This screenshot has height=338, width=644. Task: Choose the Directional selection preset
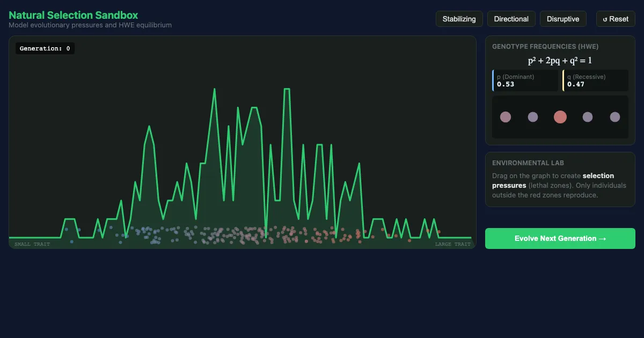pos(511,19)
